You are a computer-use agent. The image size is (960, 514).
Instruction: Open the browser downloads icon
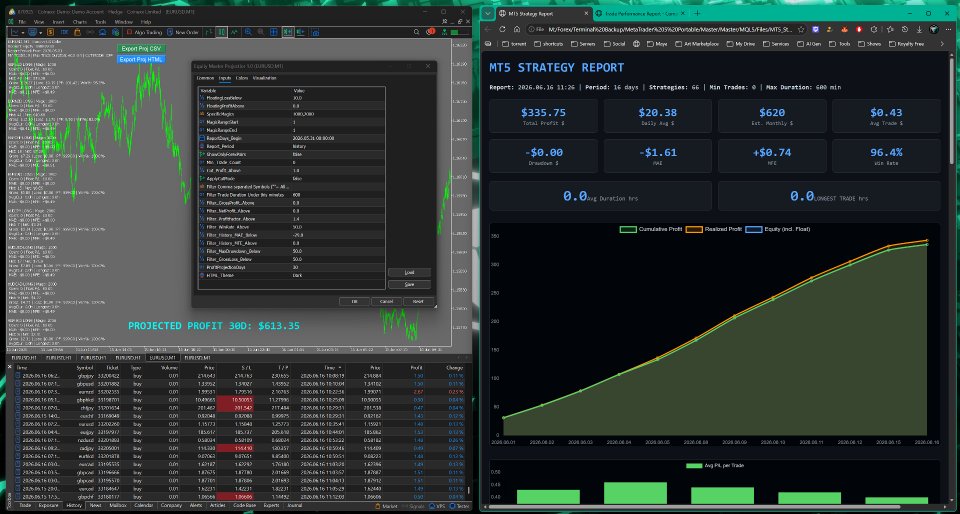click(919, 29)
